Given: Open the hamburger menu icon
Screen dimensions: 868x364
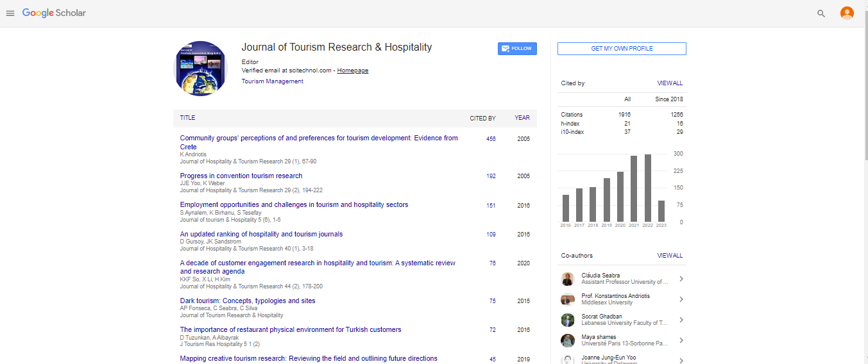Looking at the screenshot, I should click(10, 13).
